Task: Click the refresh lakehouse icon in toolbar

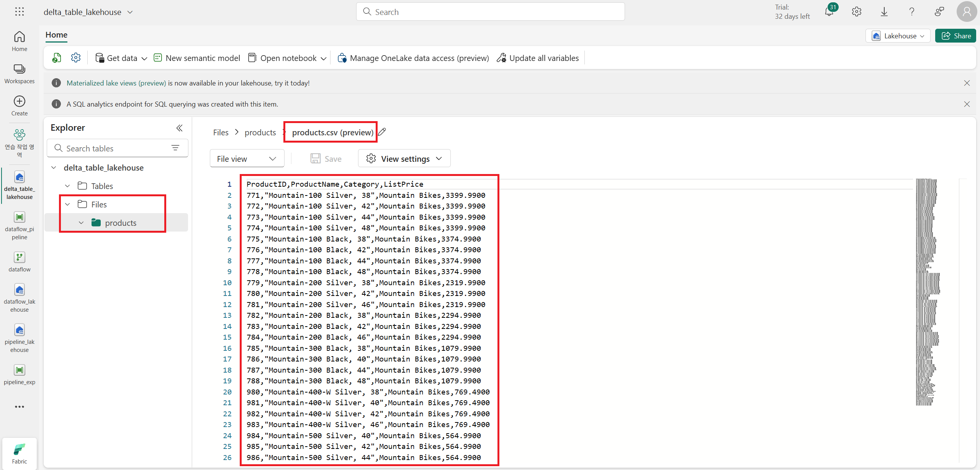Action: (x=57, y=58)
